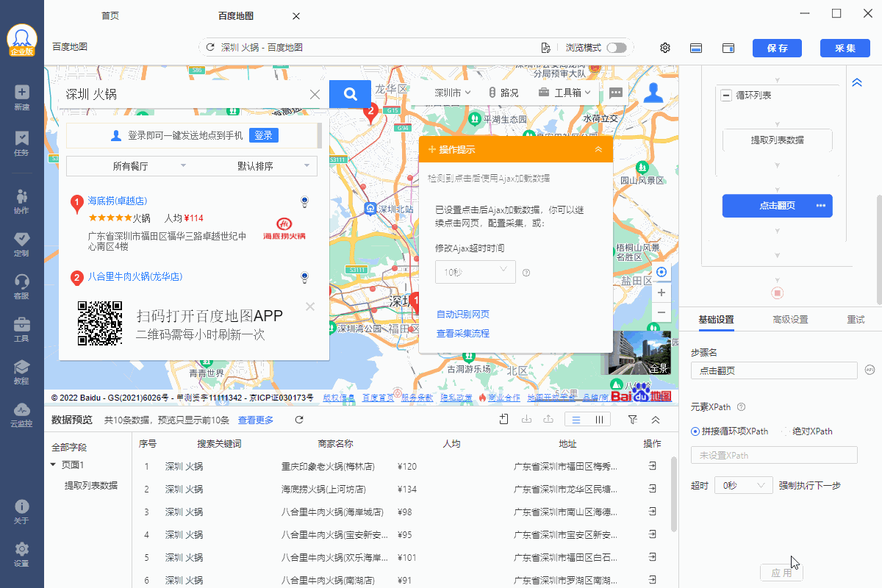Click the blue map search magnifier button
Viewport: 882px width, 588px height.
pos(351,93)
